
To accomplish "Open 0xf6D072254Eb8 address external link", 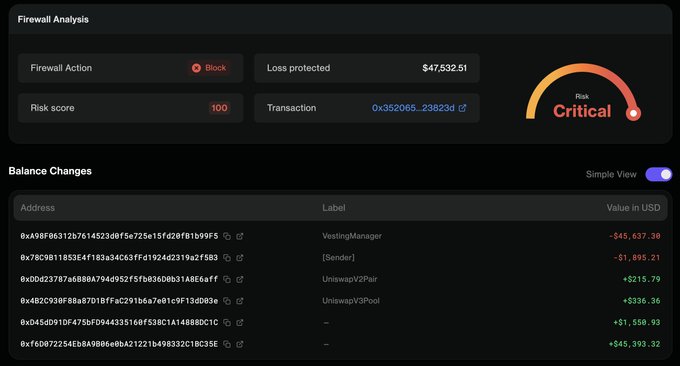I will 240,344.
